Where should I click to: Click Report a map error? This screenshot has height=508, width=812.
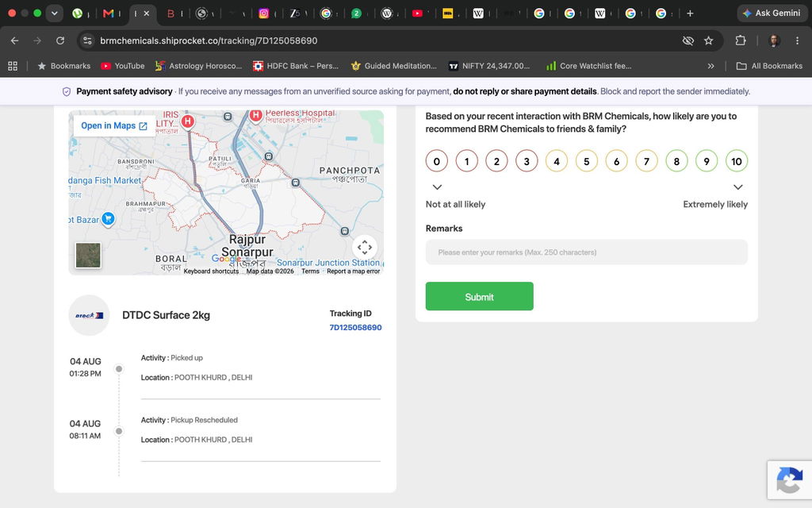(353, 271)
